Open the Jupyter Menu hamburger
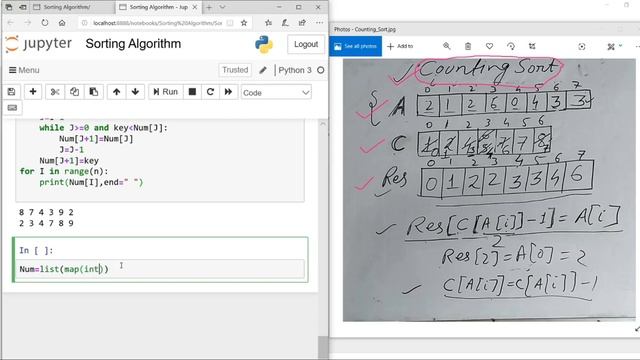 point(24,70)
